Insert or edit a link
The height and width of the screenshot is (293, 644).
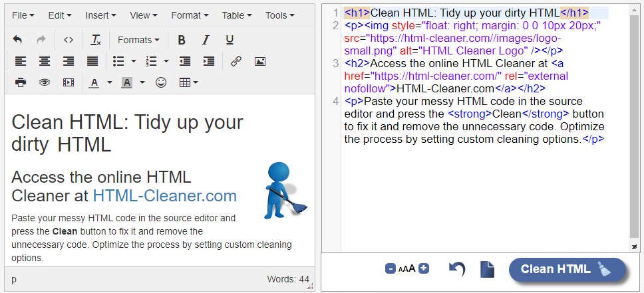point(236,62)
